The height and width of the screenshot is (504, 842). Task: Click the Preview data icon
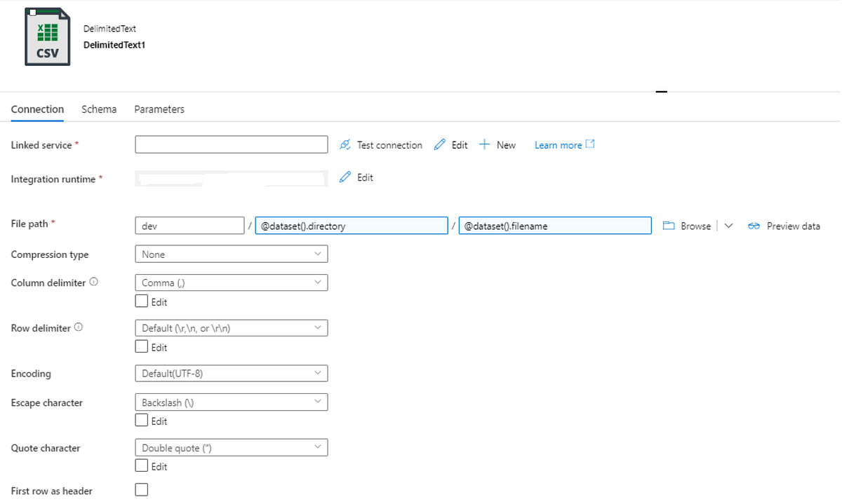click(x=754, y=226)
